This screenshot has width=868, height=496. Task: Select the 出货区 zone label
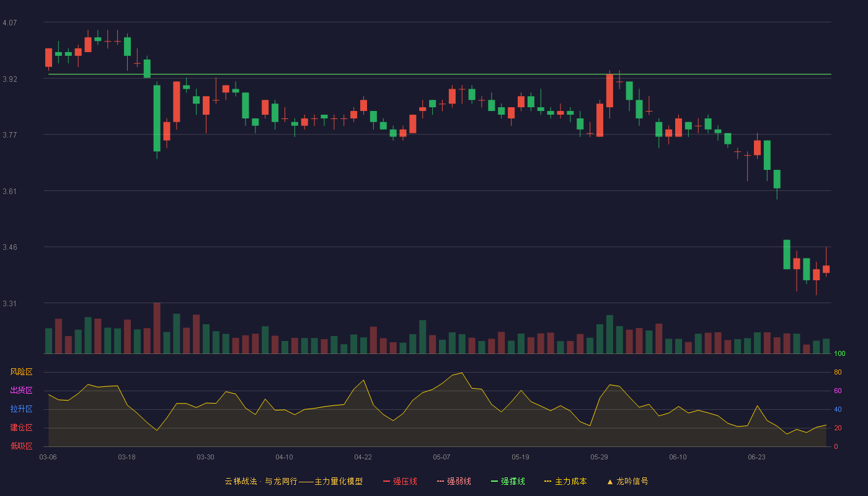tap(21, 391)
